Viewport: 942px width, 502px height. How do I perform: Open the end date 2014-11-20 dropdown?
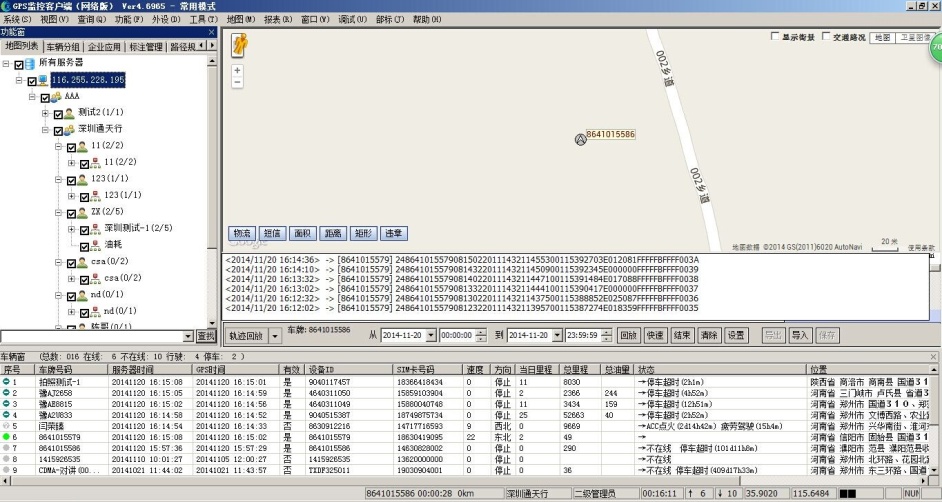[x=557, y=336]
